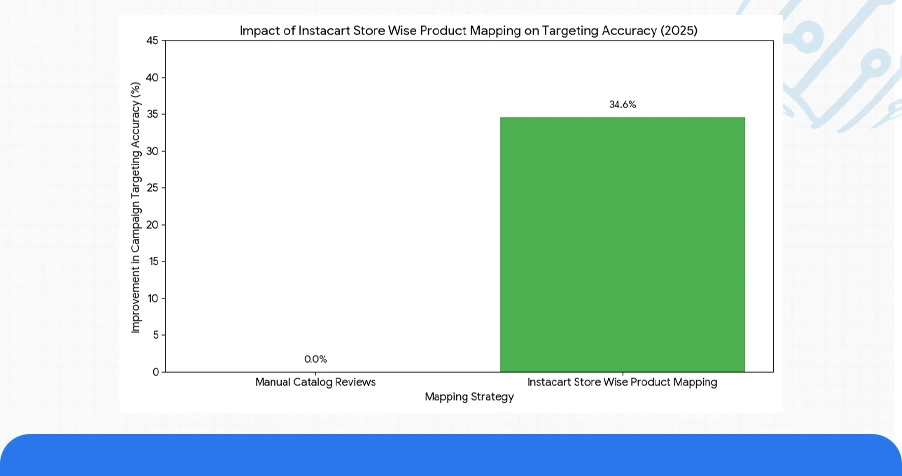
Task: Click the y-axis tick label 40
Action: 152,77
